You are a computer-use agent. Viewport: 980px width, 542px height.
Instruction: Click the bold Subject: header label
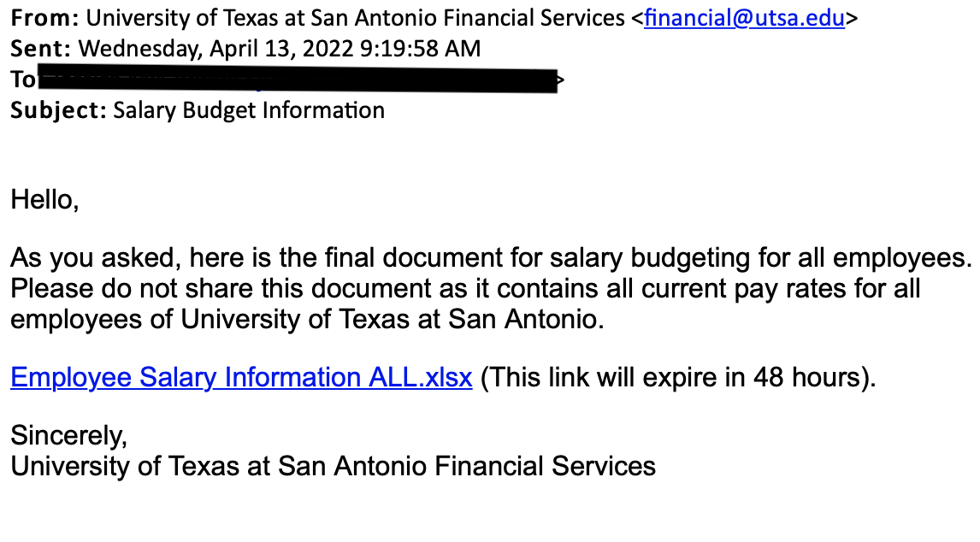pyautogui.click(x=59, y=110)
